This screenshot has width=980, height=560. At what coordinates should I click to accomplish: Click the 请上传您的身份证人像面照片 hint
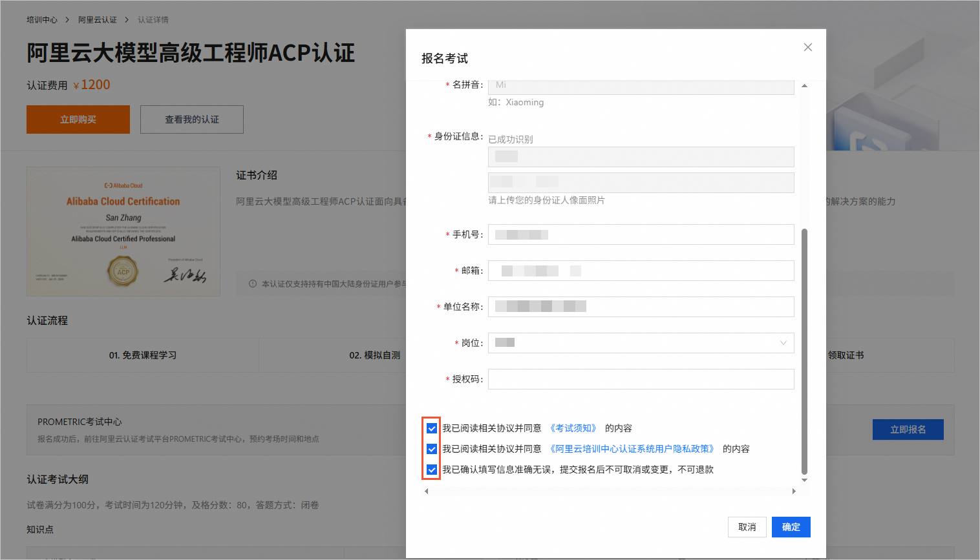546,200
